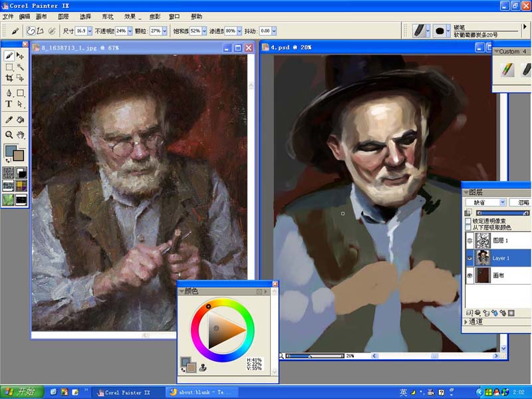532x399 pixels.
Task: Select the Brush tool in the toolbox
Action: tap(9, 55)
